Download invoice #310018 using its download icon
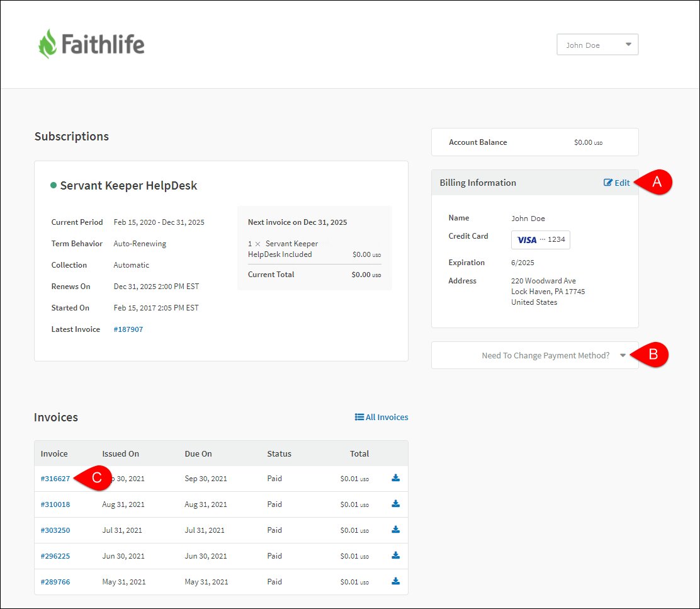 (x=395, y=504)
